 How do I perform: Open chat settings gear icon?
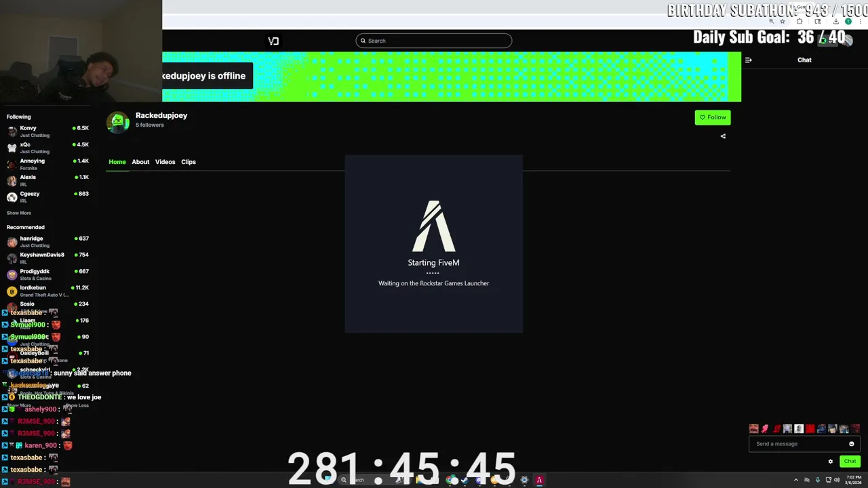[831, 462]
